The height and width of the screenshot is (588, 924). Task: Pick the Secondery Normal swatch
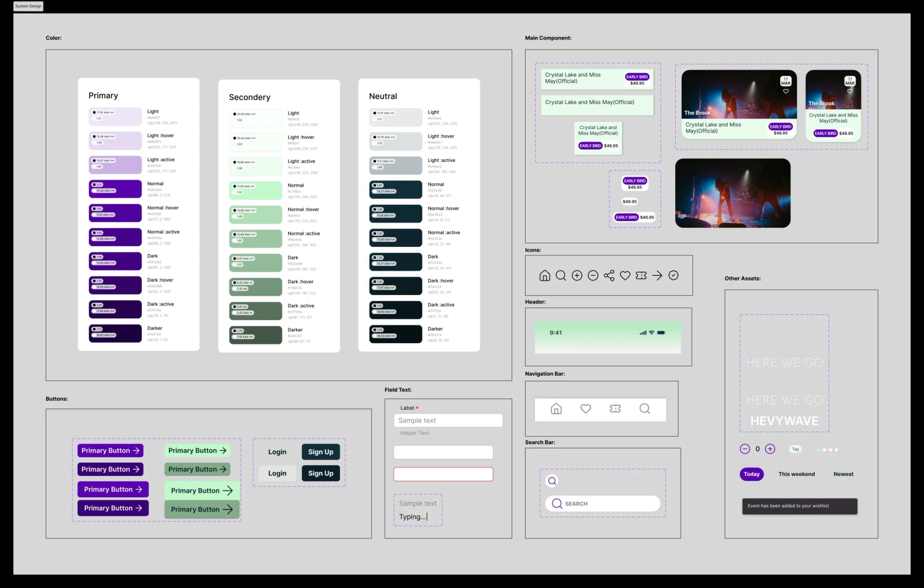point(256,191)
